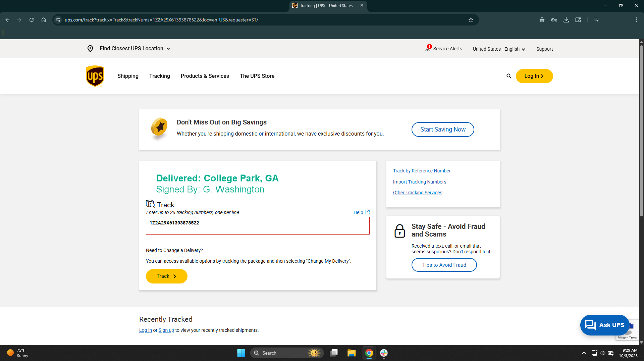
Task: Click the Help external link icon
Action: 367,212
